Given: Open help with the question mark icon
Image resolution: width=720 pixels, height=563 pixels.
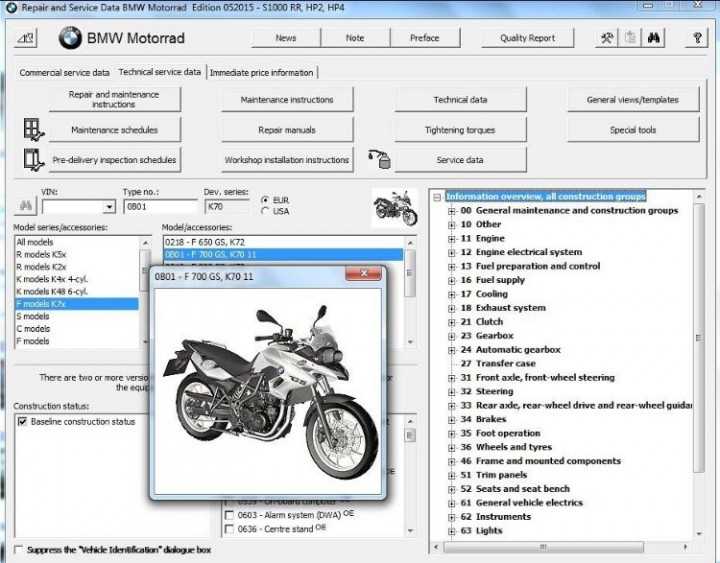Looking at the screenshot, I should pos(697,38).
